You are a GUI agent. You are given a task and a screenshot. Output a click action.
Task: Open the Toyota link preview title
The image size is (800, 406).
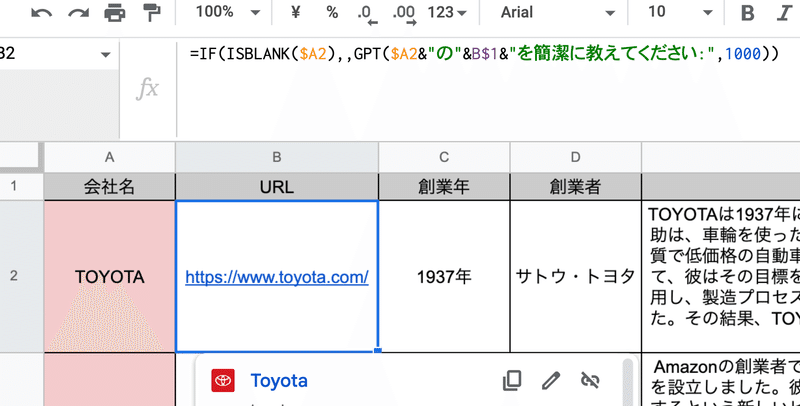click(279, 381)
